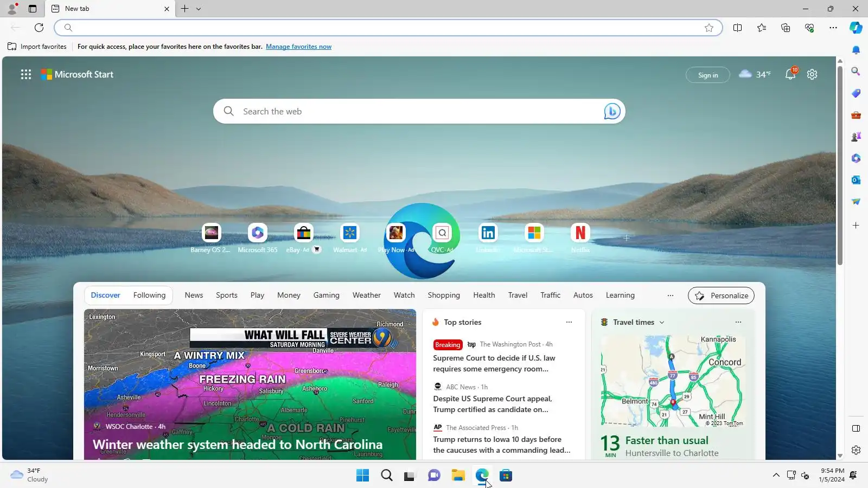
Task: Select the Shopping category
Action: pos(444,296)
